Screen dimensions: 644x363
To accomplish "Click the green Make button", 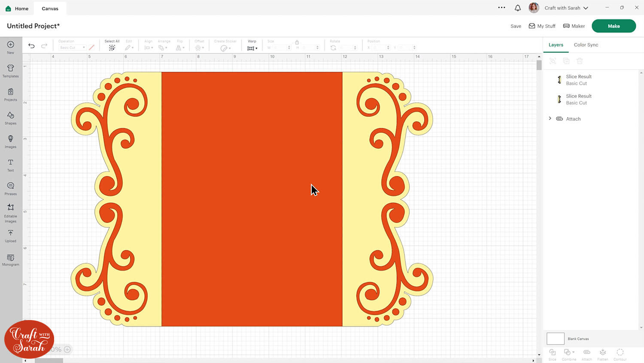I will click(x=614, y=26).
